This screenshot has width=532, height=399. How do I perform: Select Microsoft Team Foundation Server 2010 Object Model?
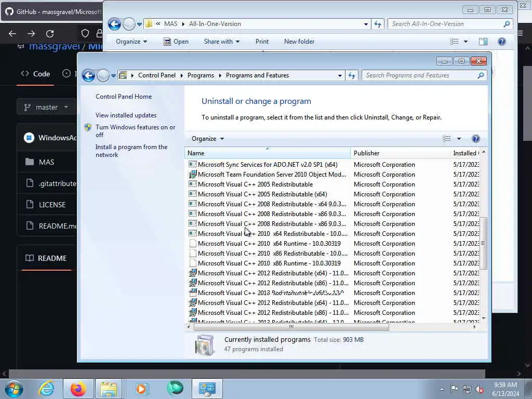(x=268, y=175)
